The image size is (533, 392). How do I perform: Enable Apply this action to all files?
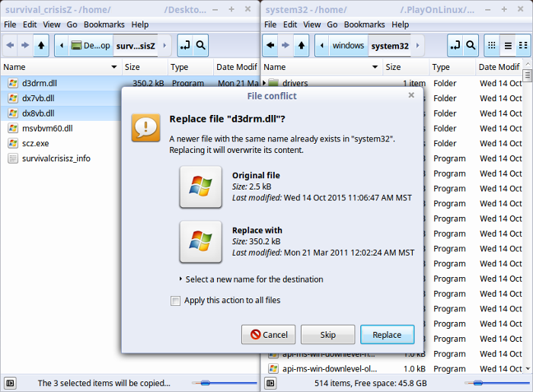[175, 301]
